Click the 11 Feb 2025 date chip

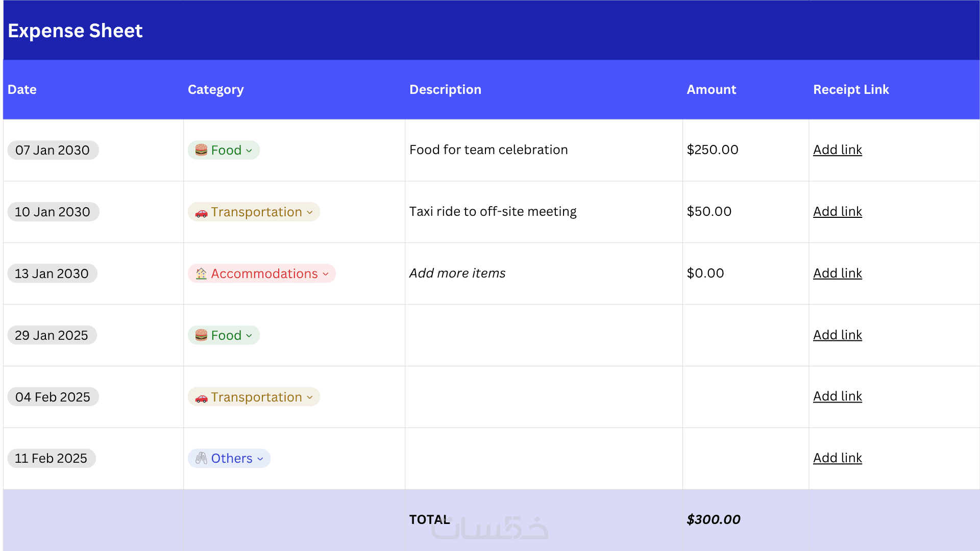point(51,458)
